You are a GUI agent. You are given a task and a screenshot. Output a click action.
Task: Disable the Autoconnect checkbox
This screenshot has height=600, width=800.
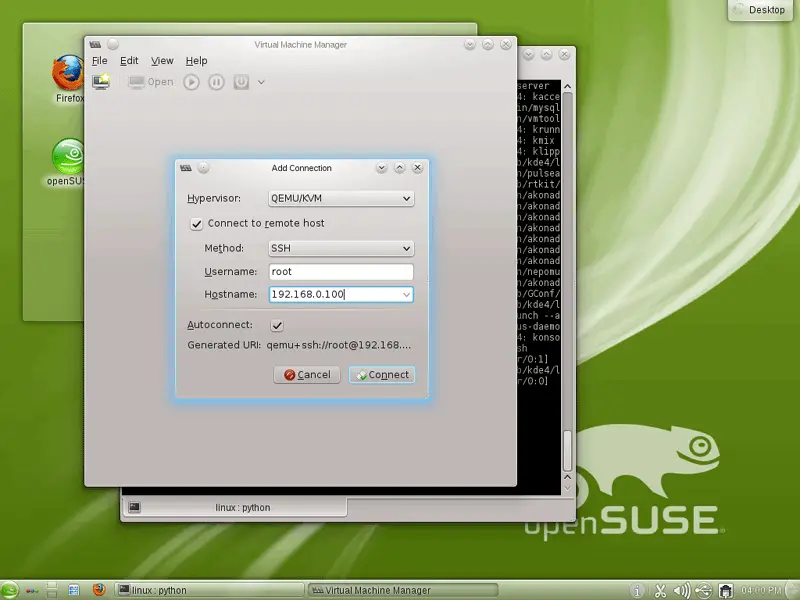tap(277, 325)
